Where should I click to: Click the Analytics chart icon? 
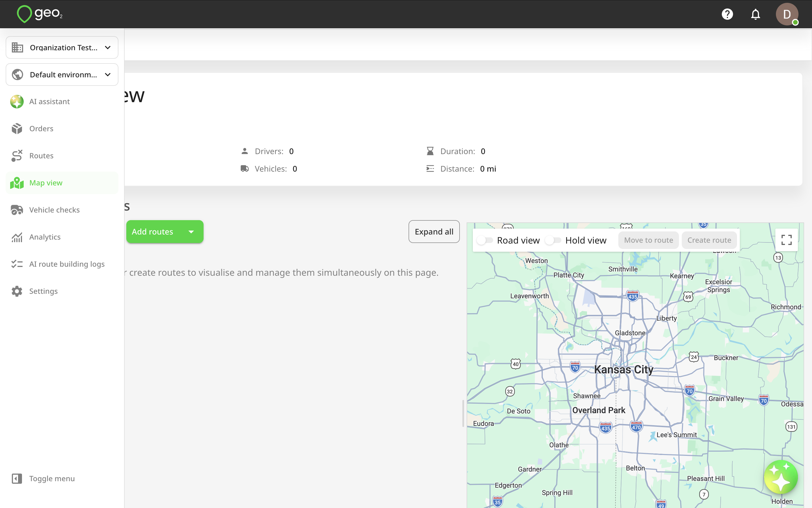(17, 237)
